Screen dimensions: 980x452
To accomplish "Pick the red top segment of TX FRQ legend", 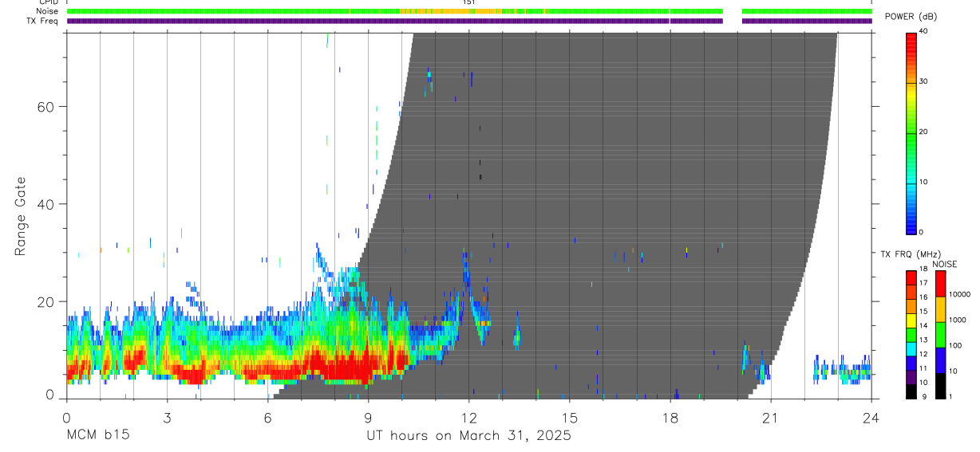I will 911,278.
